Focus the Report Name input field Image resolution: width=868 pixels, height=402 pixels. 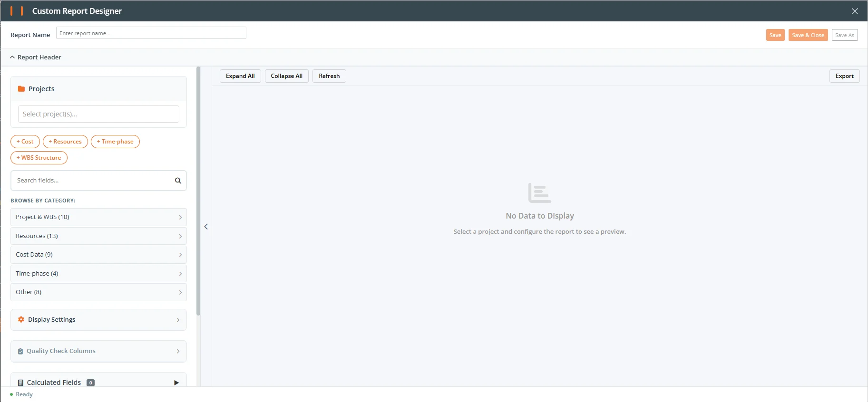(x=151, y=33)
